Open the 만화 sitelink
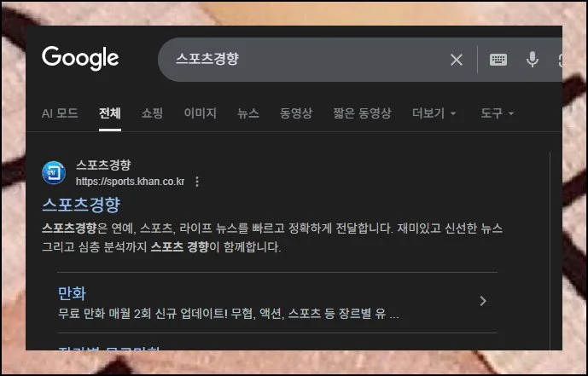Viewport: 588px width, 376px height. point(72,293)
